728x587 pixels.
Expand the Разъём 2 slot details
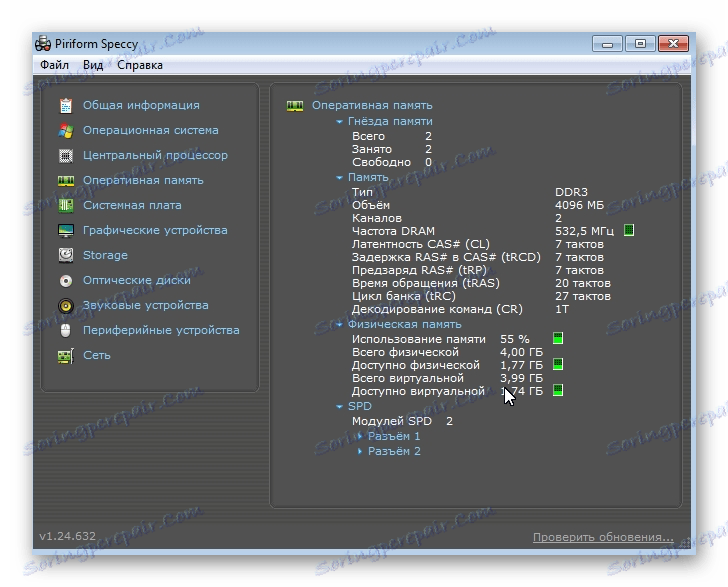coord(360,451)
